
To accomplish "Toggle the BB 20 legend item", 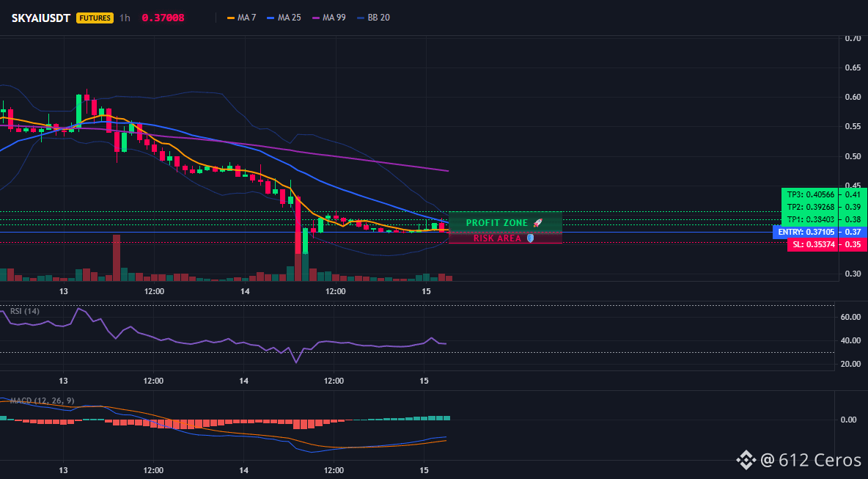I will pyautogui.click(x=374, y=18).
